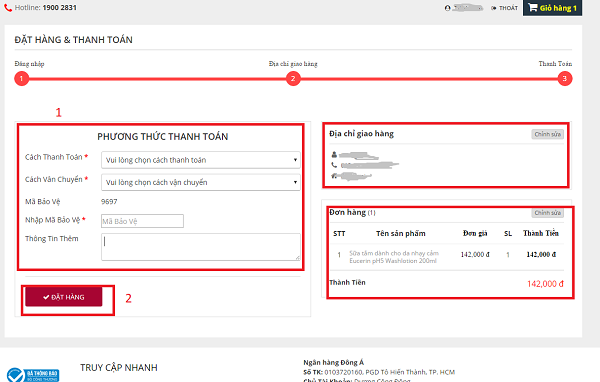Select step 3 Thanh Toán marker
The height and width of the screenshot is (382, 600).
[564, 78]
